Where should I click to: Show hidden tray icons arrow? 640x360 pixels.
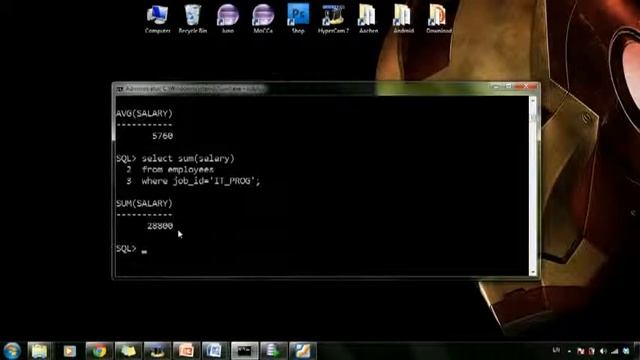pos(569,351)
